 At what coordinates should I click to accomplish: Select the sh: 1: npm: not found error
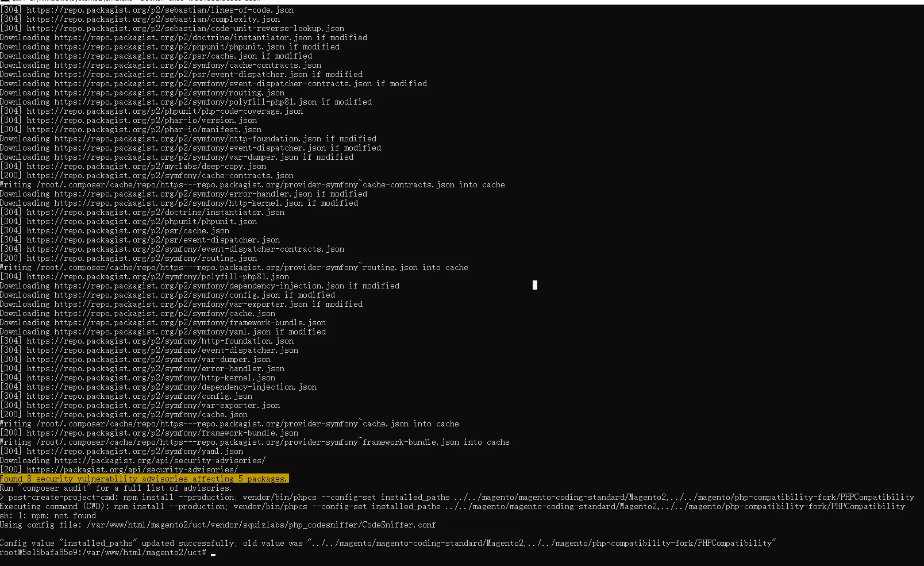coord(48,515)
